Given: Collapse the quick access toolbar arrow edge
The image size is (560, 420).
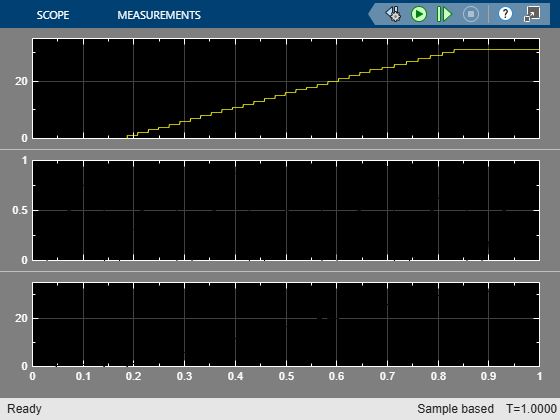Looking at the screenshot, I should click(x=372, y=14).
